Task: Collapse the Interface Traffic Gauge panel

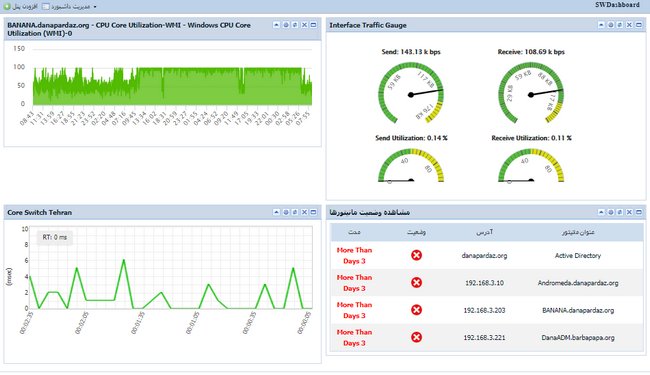Action: pyautogui.click(x=601, y=25)
